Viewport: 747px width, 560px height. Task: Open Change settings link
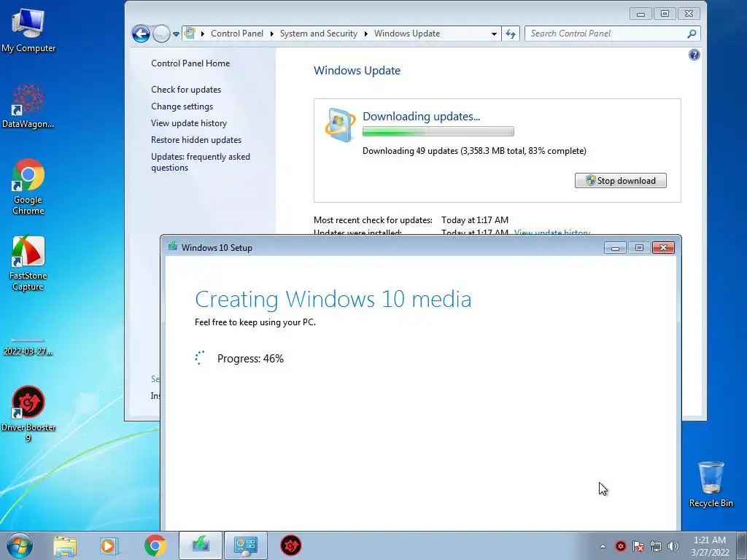(182, 106)
